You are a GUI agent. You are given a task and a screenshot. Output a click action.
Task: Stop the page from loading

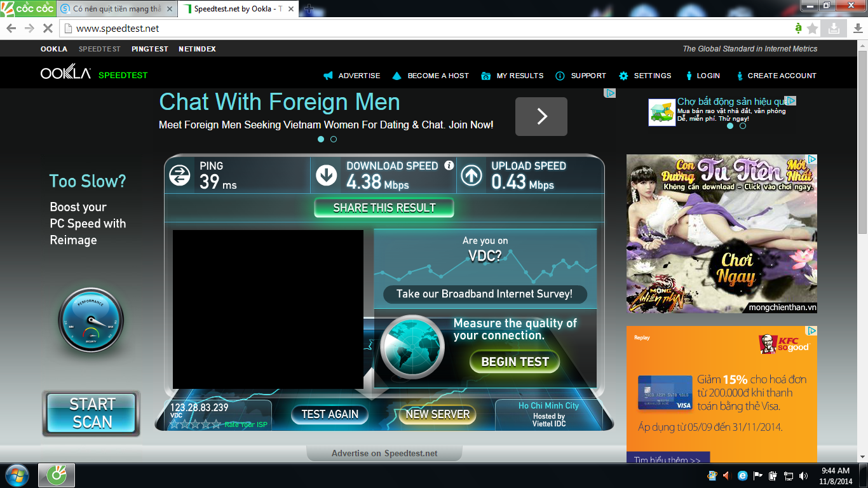[48, 29]
